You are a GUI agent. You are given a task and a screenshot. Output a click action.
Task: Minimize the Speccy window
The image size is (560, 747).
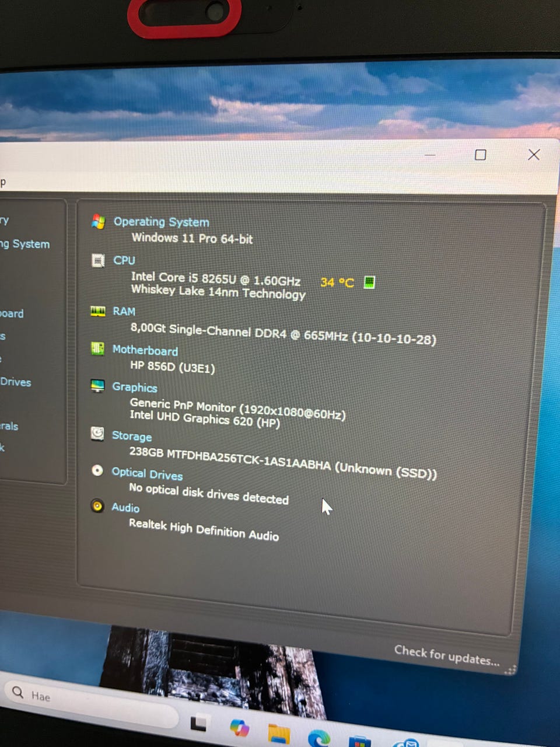(x=430, y=155)
